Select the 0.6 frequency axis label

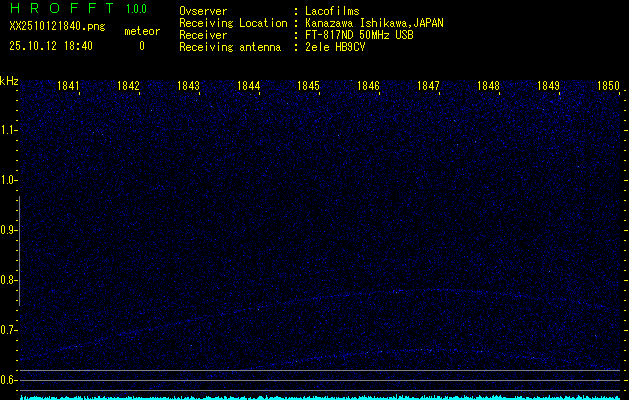(x=9, y=380)
